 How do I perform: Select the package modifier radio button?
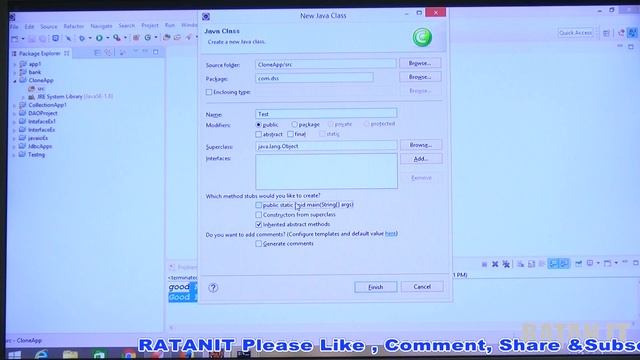tap(294, 124)
